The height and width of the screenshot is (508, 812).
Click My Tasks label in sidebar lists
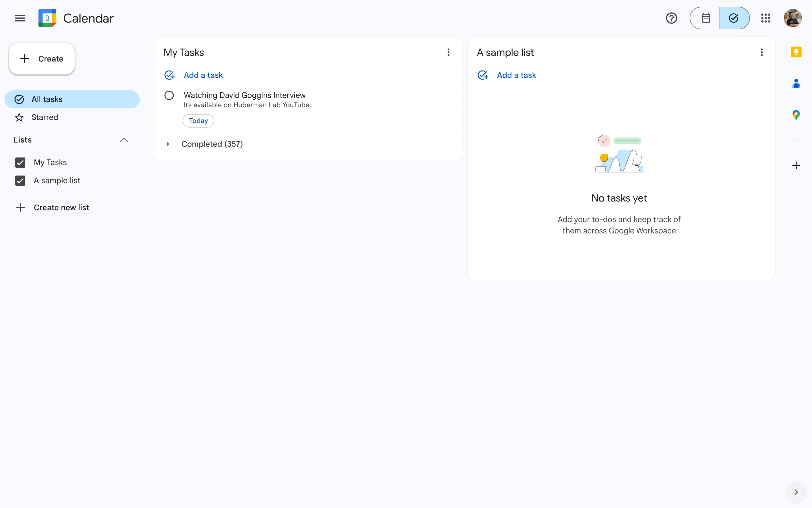pos(50,163)
